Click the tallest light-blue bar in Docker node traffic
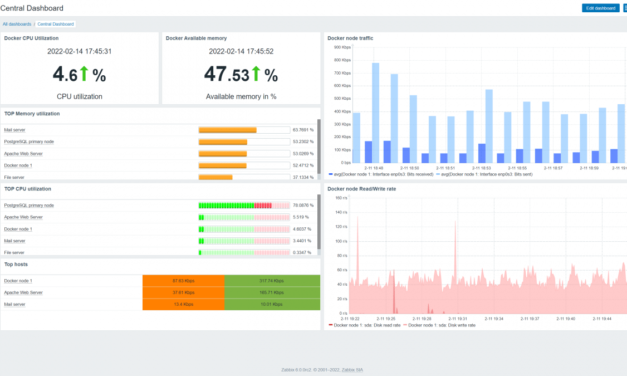Image resolution: width=627 pixels, height=376 pixels. (375, 112)
